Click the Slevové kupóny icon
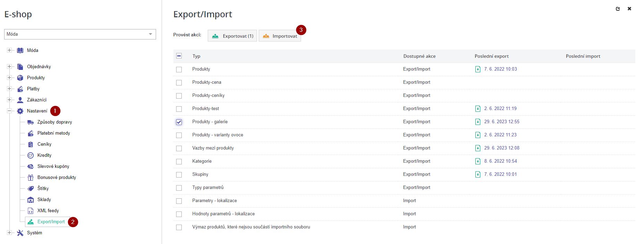The width and height of the screenshot is (644, 244). [31, 166]
